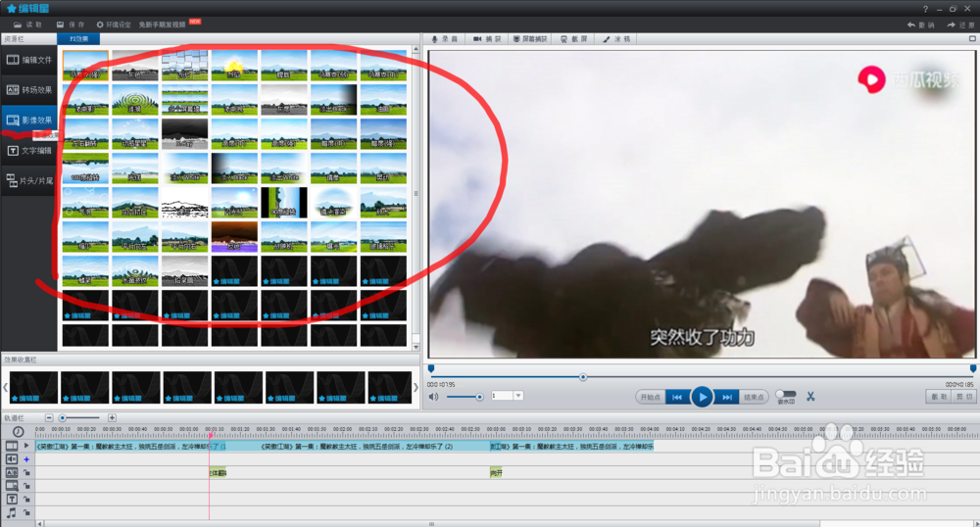The height and width of the screenshot is (527, 980).
Task: Zoom in timeline with plus button
Action: pos(112,417)
